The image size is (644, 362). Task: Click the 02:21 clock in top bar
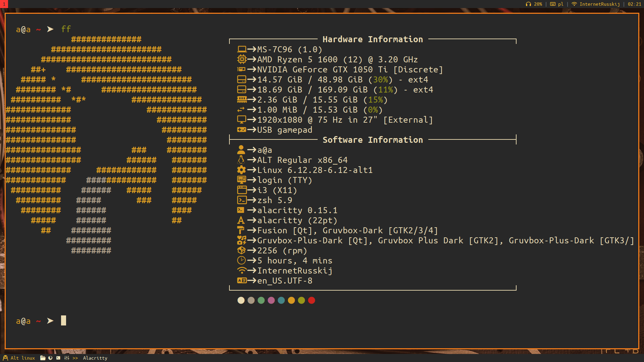point(634,4)
